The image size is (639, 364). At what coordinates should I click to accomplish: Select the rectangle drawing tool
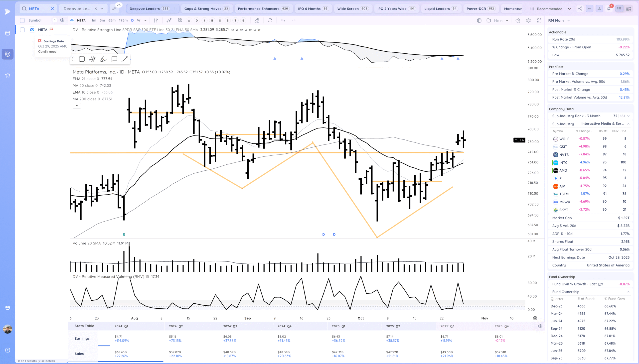coord(82,59)
